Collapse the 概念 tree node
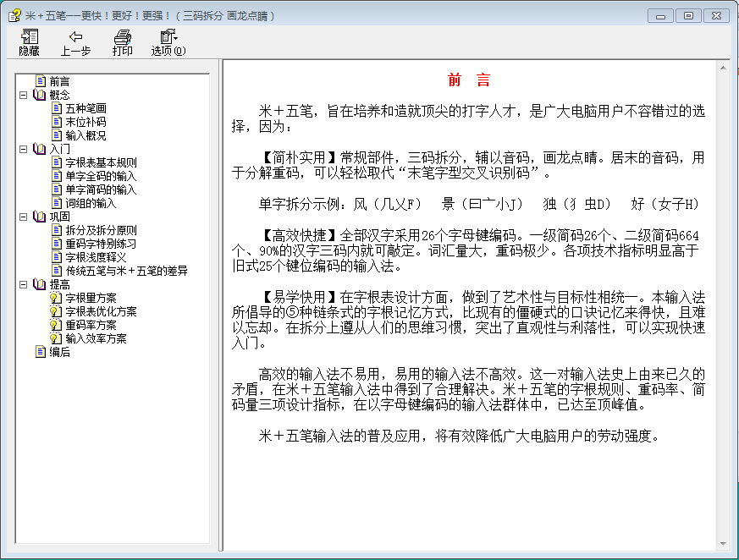 24,95
